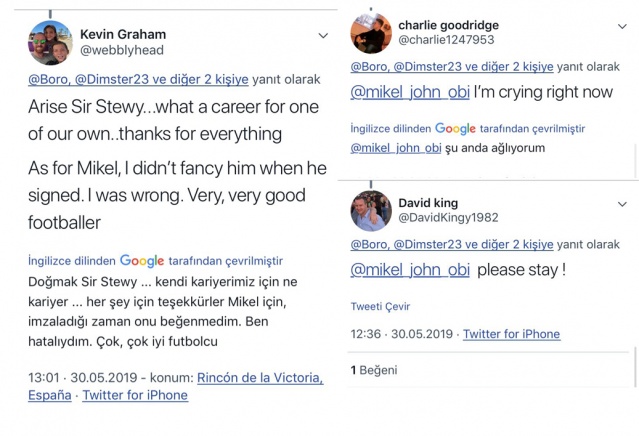Open @mikel_john_obi mention in charlie's original tweet
639x436 pixels.
(410, 94)
